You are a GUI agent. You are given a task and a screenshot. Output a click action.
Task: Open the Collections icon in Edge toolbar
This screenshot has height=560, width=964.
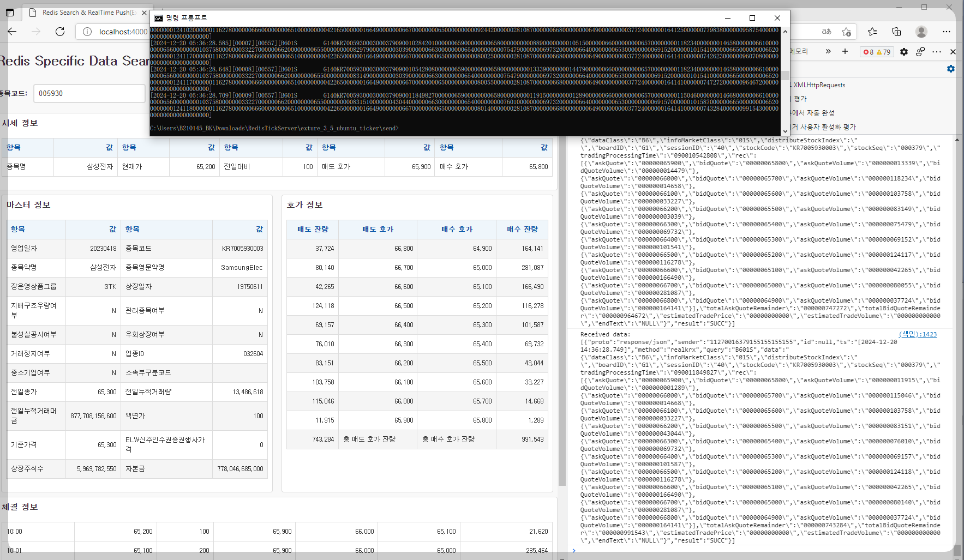point(896,32)
